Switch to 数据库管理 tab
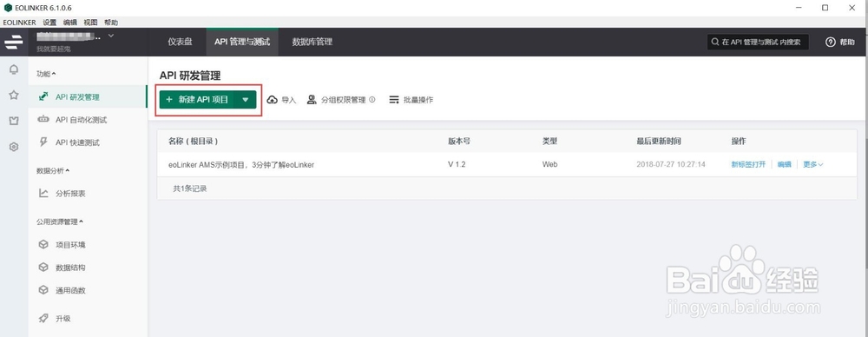Viewport: 868px width, 337px height. coord(312,42)
